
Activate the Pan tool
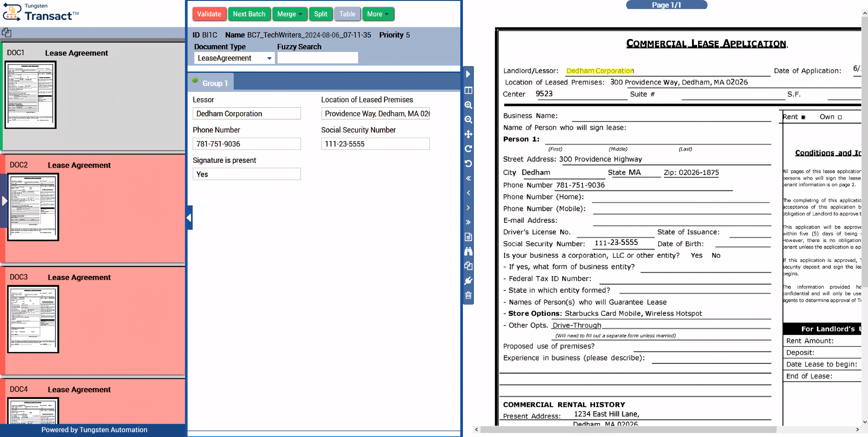coord(468,134)
